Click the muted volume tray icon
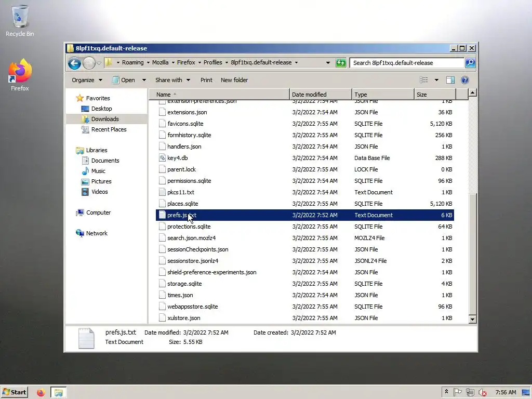Image resolution: width=532 pixels, height=399 pixels. 482,393
